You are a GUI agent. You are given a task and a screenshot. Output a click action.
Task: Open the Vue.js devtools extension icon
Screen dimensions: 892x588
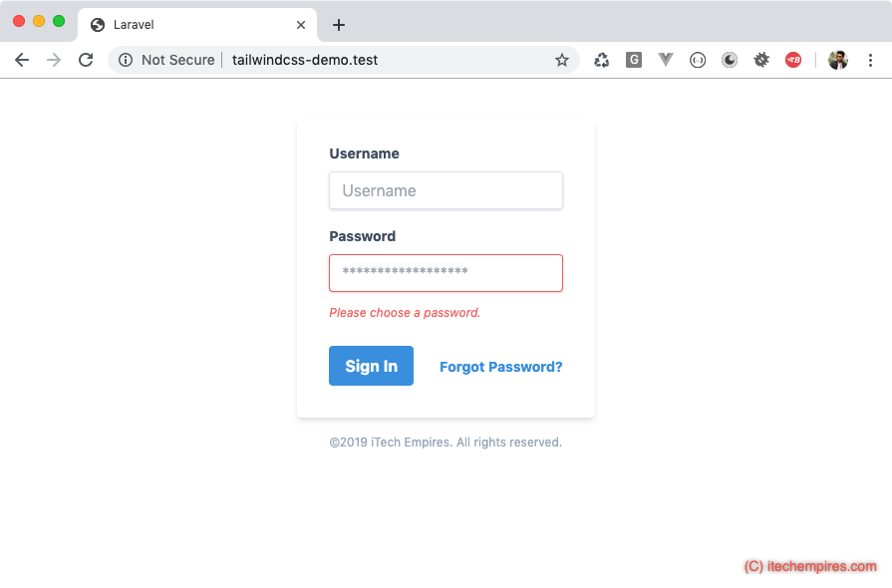tap(666, 60)
